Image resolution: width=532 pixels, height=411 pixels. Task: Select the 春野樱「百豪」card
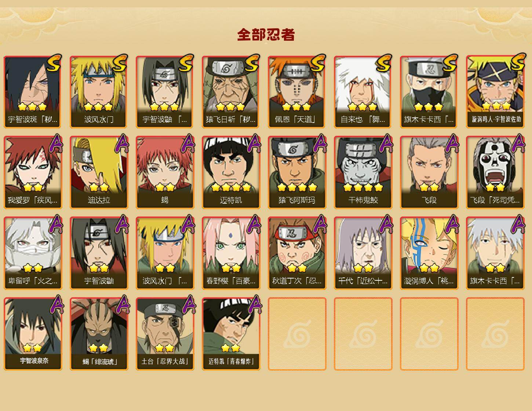tap(231, 253)
